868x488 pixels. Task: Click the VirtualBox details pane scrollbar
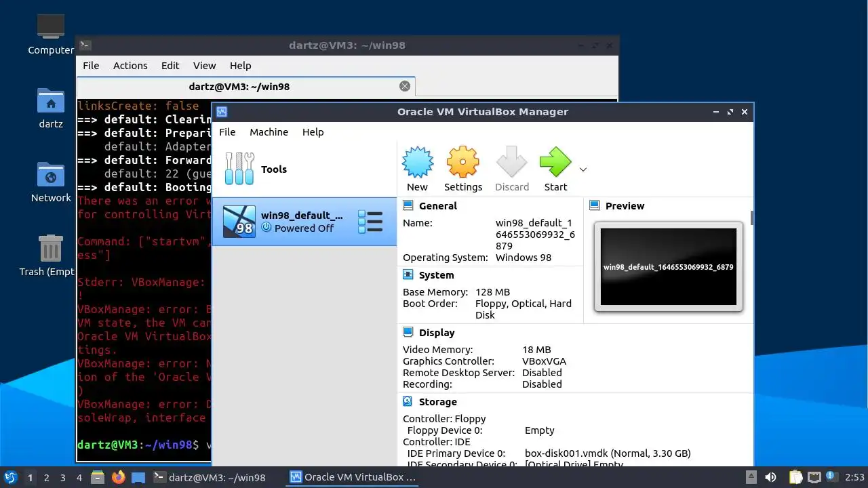pos(752,218)
